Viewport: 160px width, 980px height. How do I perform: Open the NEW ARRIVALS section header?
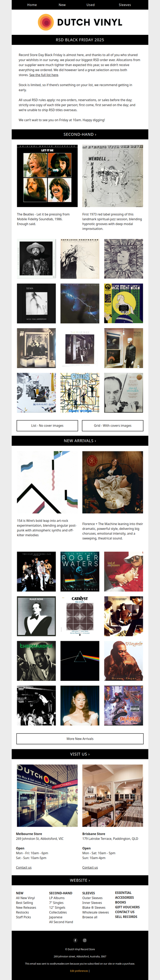click(80, 441)
